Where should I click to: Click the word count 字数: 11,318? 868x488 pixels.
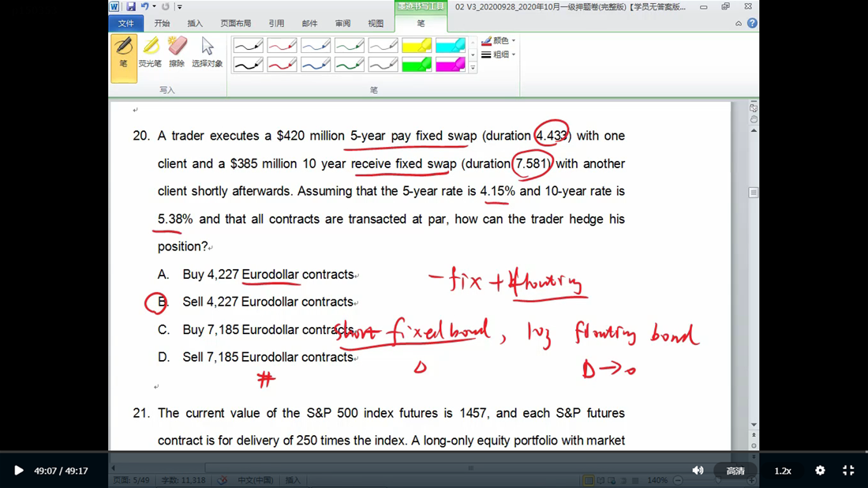(183, 480)
